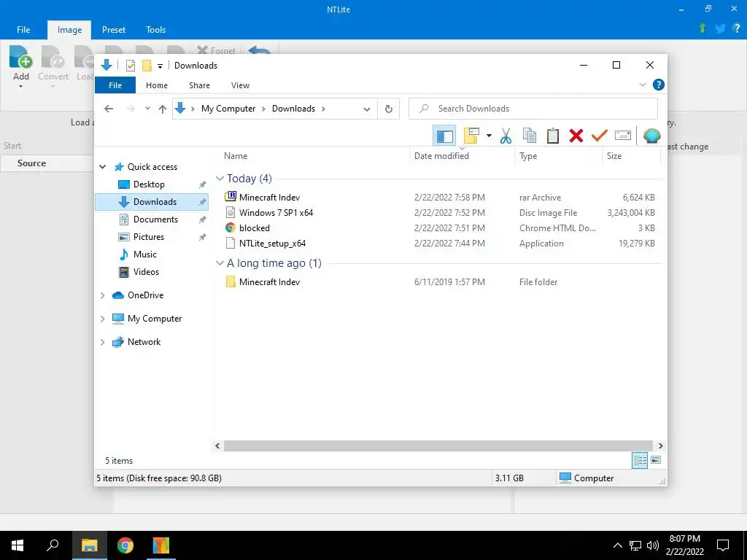The width and height of the screenshot is (747, 560).
Task: Open the Windows Start menu
Action: [18, 545]
